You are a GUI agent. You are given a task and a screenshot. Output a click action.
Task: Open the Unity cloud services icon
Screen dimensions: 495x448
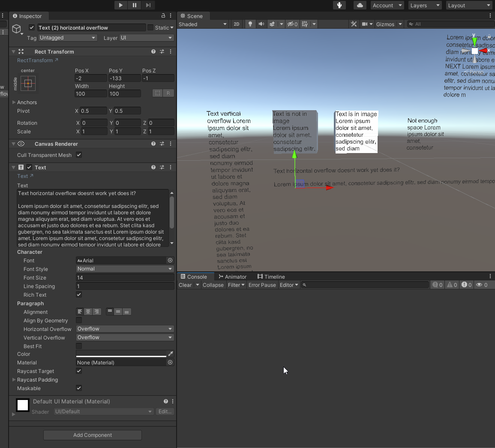coord(359,5)
